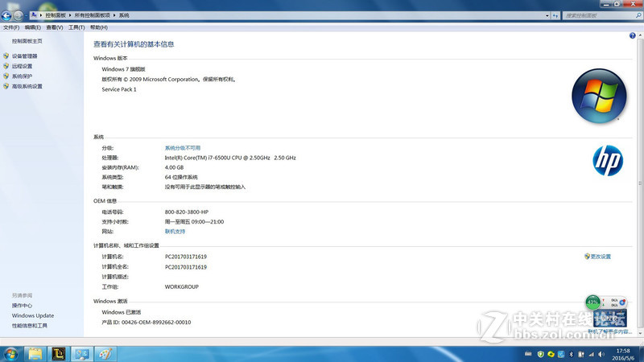Open 操作中心 in sidebar

point(22,306)
